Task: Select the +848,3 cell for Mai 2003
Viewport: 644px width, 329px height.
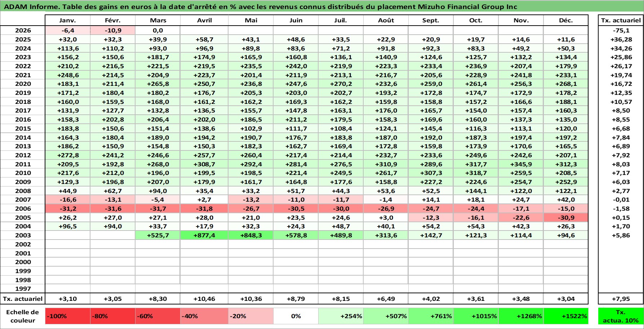Action: tap(251, 235)
